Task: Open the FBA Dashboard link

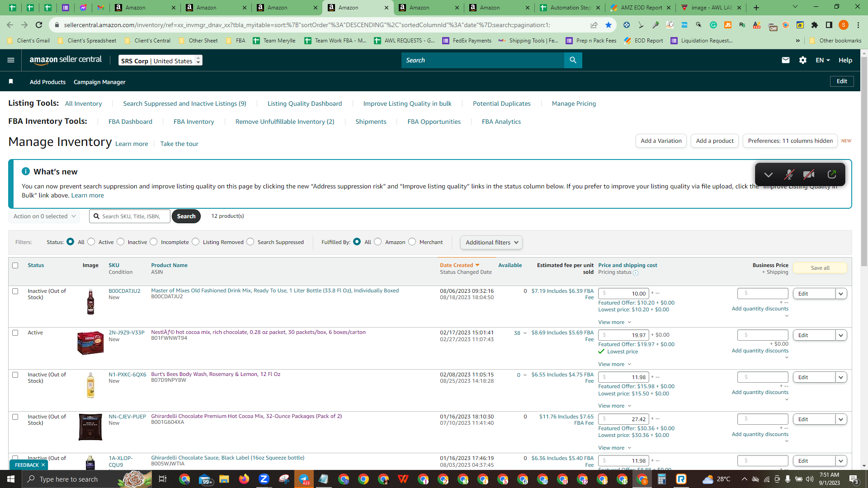Action: 130,122
